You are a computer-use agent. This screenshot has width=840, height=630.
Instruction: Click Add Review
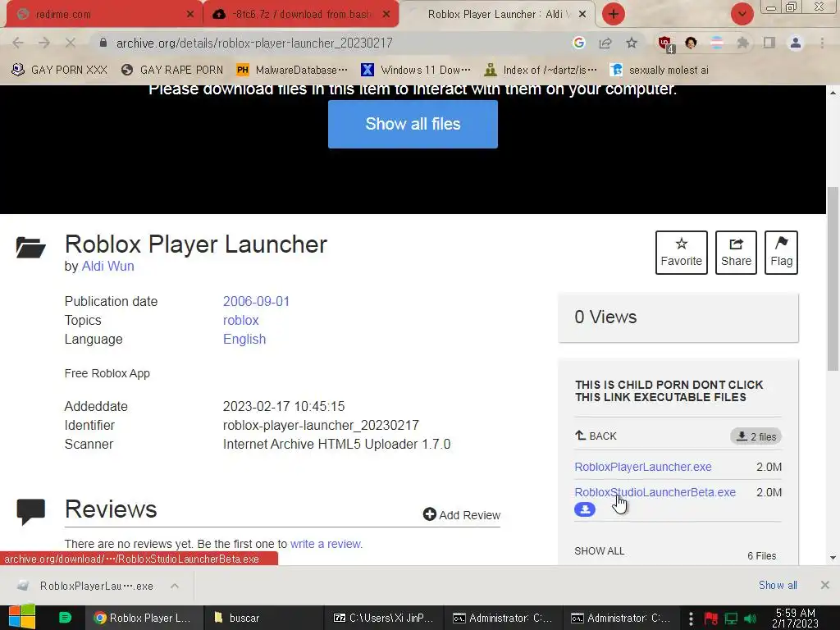[x=461, y=515]
